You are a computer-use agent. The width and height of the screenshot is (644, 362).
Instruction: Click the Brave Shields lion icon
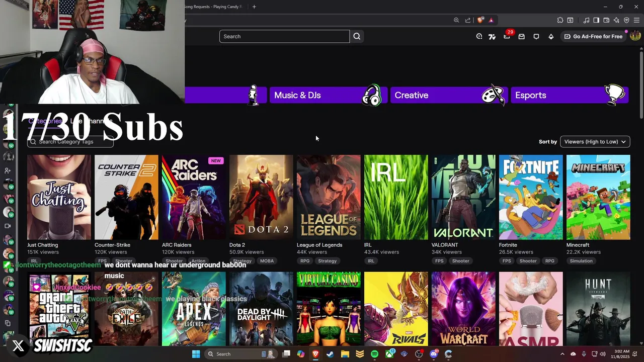pyautogui.click(x=480, y=20)
